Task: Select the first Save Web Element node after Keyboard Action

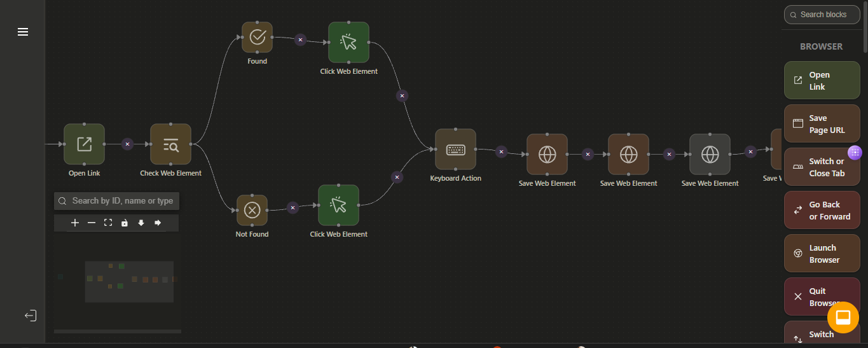Action: [x=547, y=154]
